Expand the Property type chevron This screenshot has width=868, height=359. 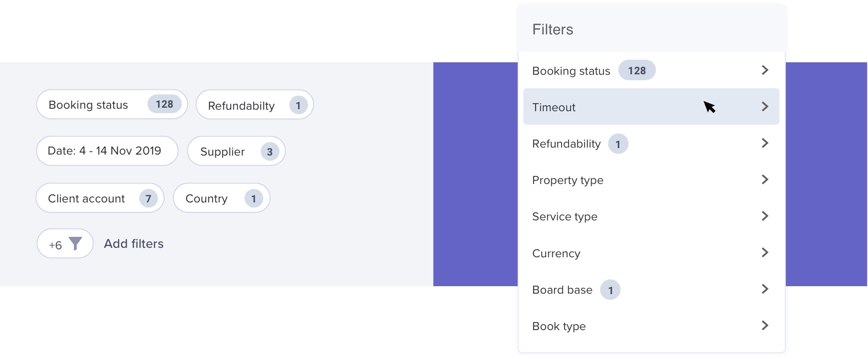[x=765, y=179]
